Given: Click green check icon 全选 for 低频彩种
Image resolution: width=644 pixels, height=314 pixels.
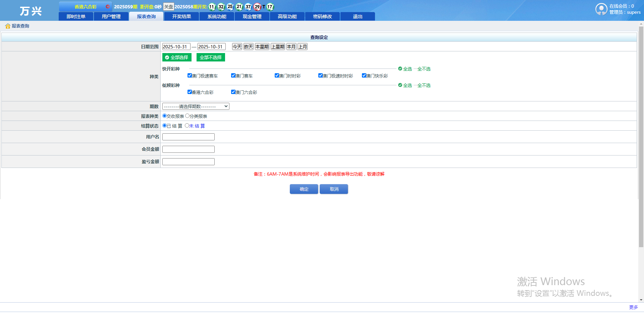Looking at the screenshot, I should coord(400,85).
